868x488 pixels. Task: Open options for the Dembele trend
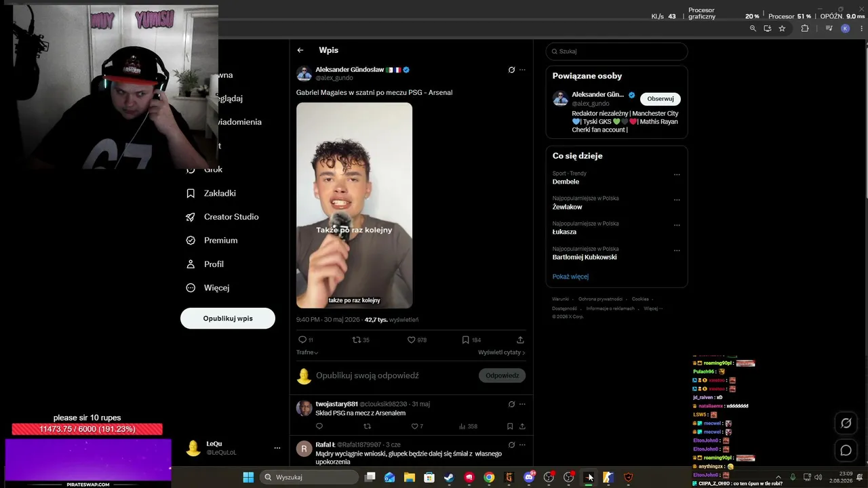pos(677,175)
